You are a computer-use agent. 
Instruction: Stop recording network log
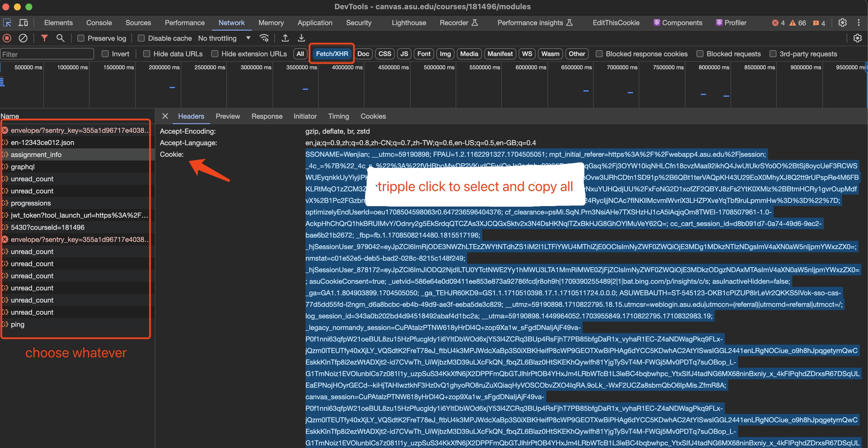pyautogui.click(x=7, y=38)
